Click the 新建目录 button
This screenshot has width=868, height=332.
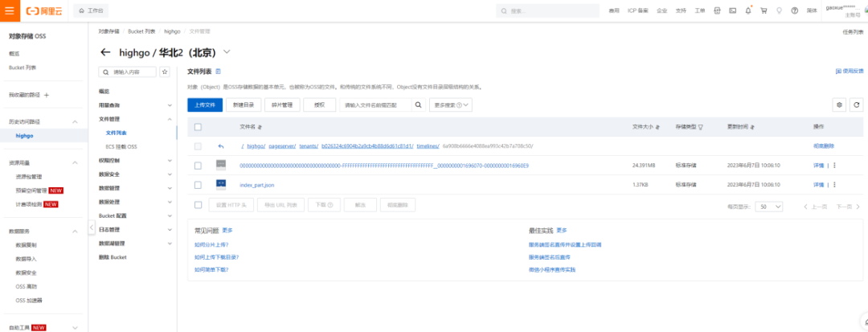coord(244,105)
